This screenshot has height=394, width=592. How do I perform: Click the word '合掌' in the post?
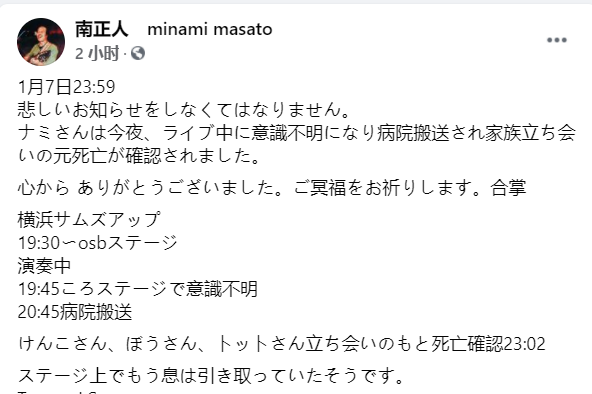tap(508, 188)
